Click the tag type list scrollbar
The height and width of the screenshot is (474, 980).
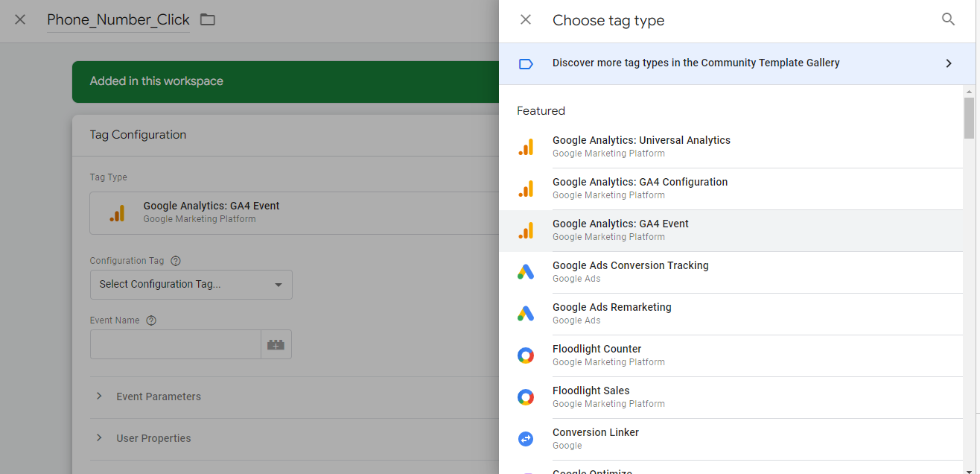(969, 118)
